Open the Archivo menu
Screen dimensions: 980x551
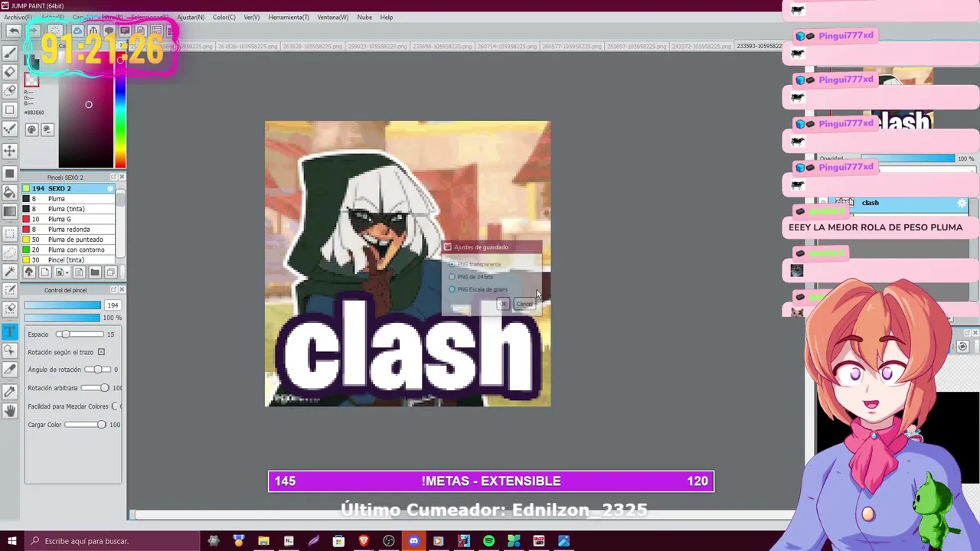click(18, 17)
